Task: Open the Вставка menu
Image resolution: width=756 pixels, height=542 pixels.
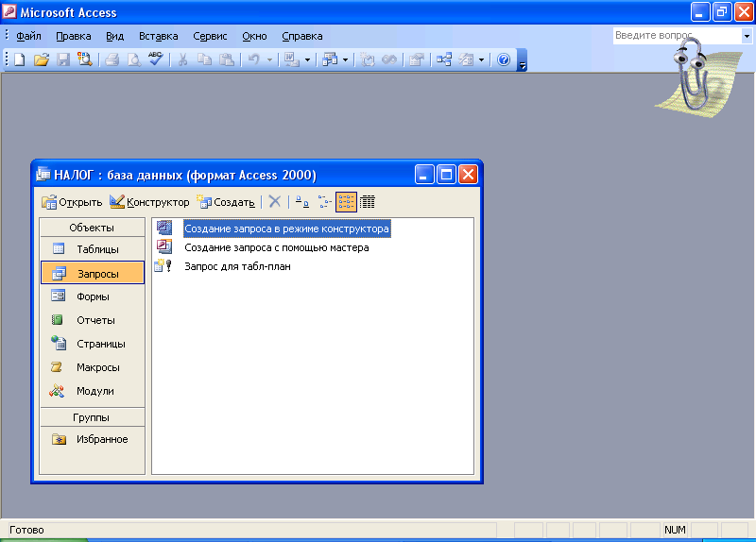Action: [x=158, y=36]
